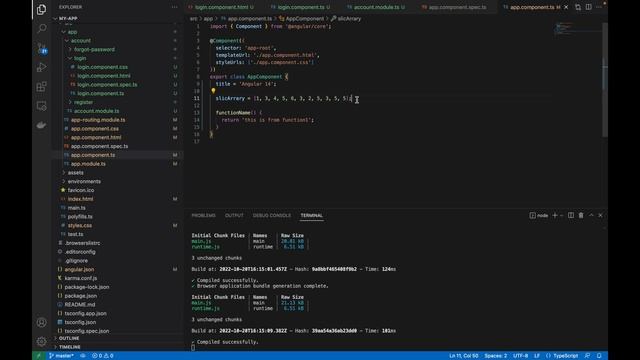Expand the assets folder

click(118, 172)
